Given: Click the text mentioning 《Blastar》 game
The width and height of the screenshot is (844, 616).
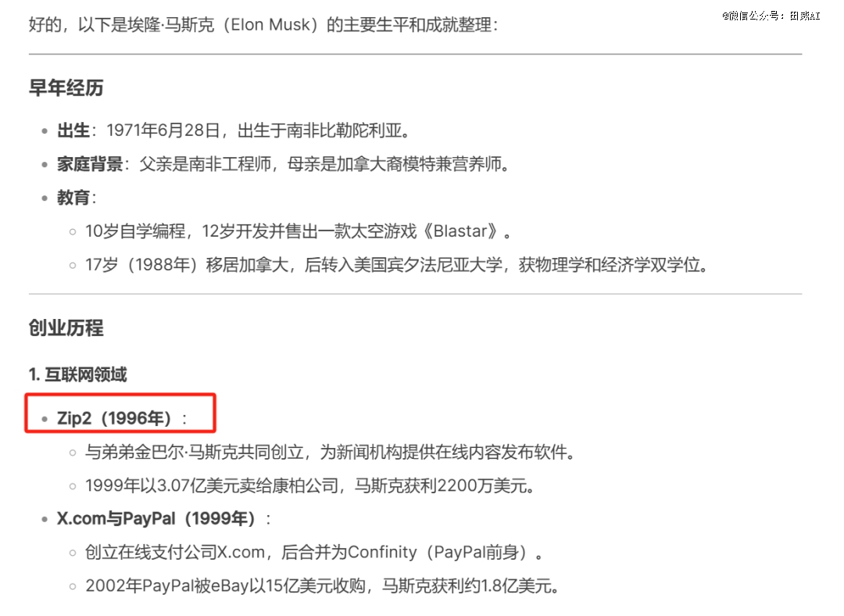Looking at the screenshot, I should point(298,231).
